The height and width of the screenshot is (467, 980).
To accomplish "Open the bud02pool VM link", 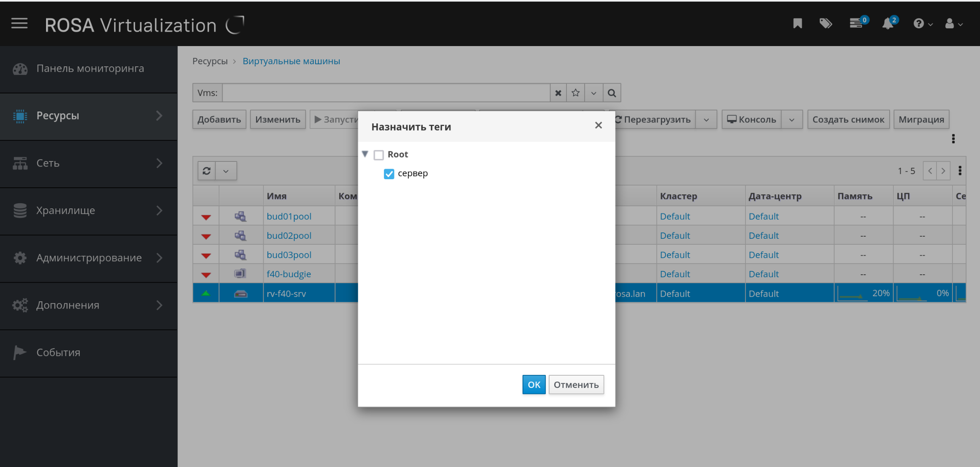I will click(x=289, y=235).
